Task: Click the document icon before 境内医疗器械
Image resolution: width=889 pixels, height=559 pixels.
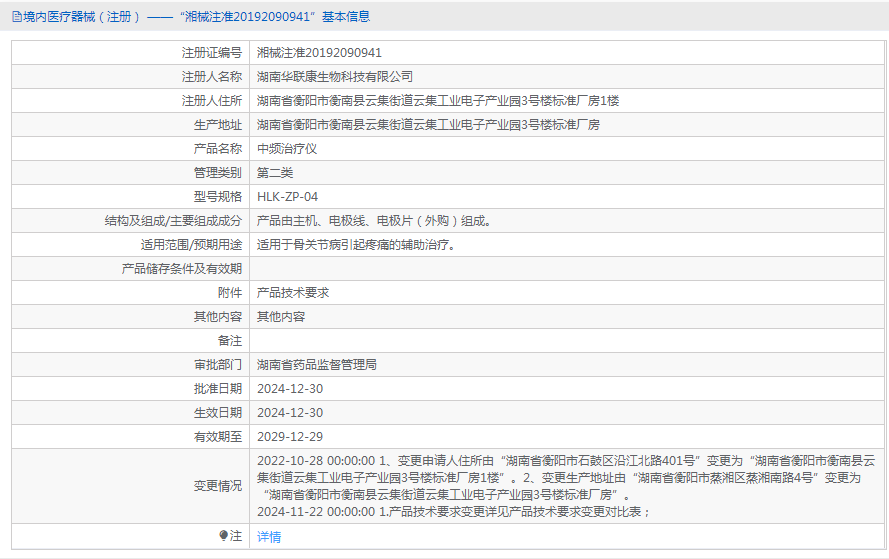Action: point(16,17)
